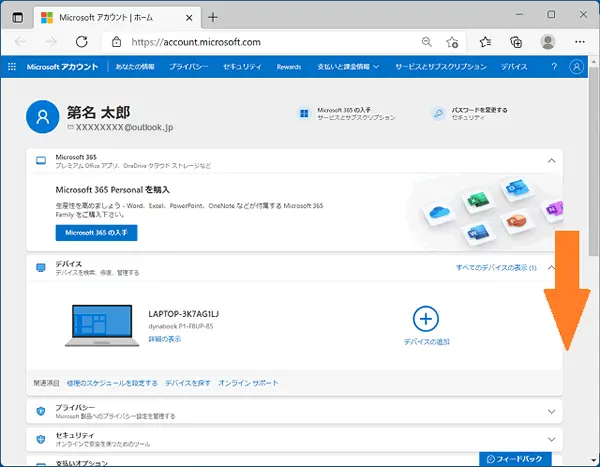
Task: Click the プライバシー shield icon
Action: [x=41, y=411]
